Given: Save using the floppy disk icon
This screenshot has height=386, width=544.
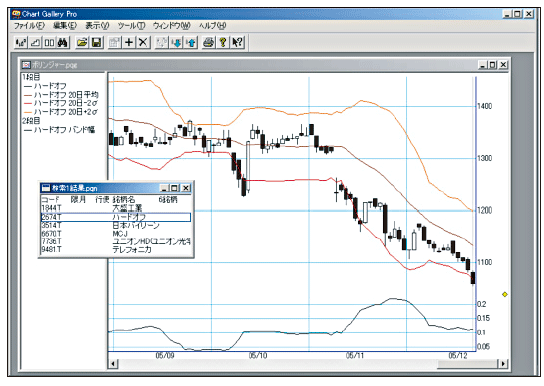Looking at the screenshot, I should pos(96,43).
